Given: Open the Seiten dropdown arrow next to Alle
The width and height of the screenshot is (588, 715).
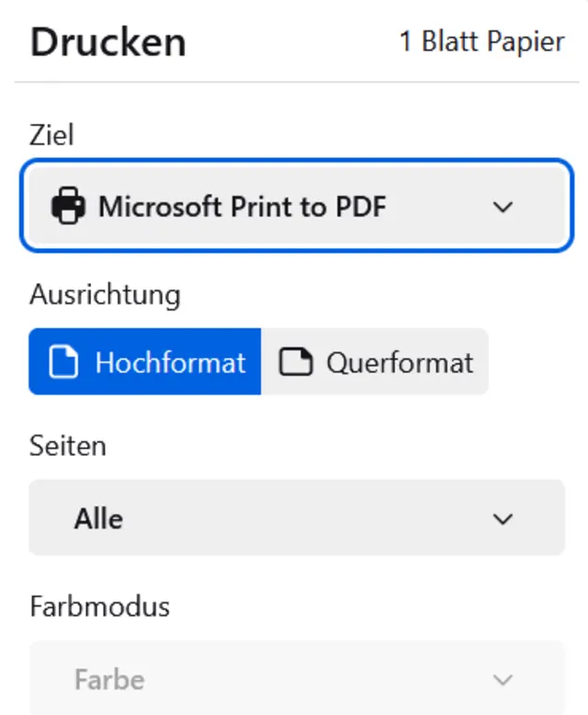Looking at the screenshot, I should coord(503,518).
